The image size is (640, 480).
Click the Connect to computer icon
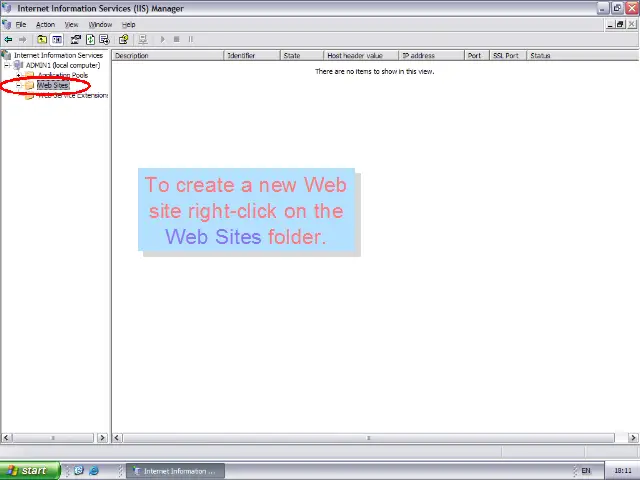pyautogui.click(x=142, y=40)
